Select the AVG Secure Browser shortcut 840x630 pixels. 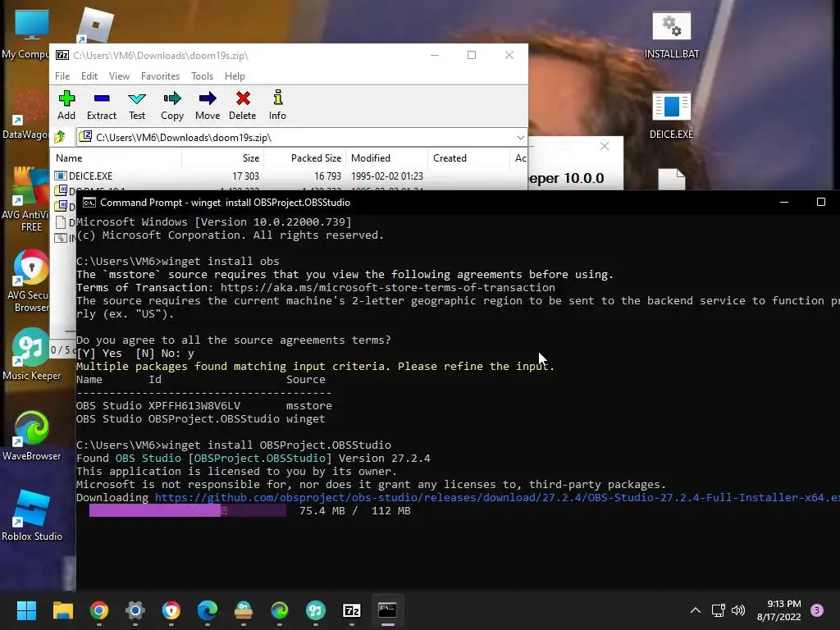[28, 281]
